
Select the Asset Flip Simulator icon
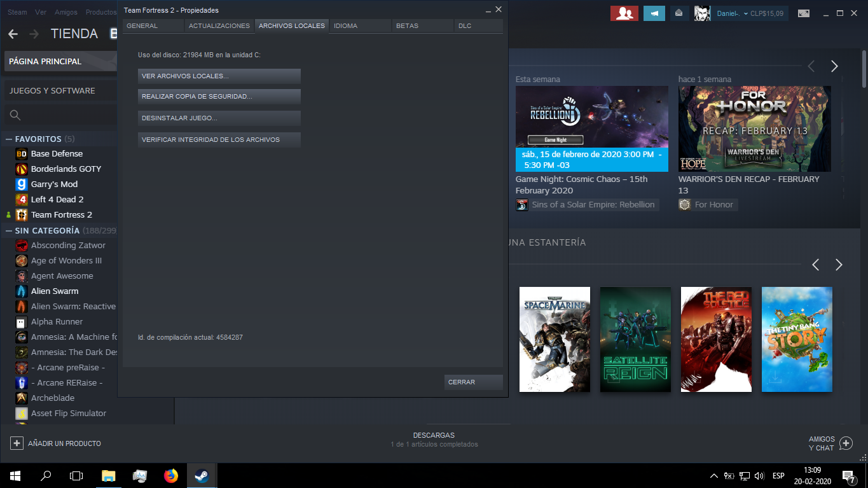(x=22, y=413)
